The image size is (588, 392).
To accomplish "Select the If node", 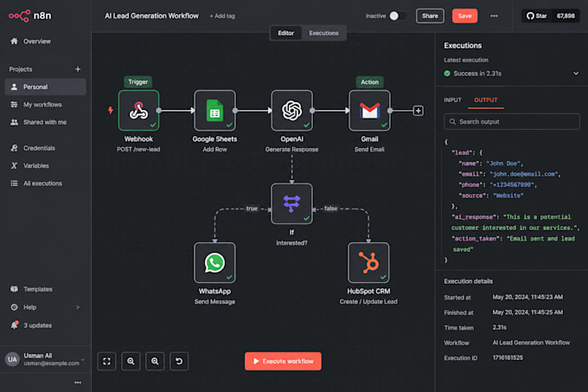I will coord(291,203).
